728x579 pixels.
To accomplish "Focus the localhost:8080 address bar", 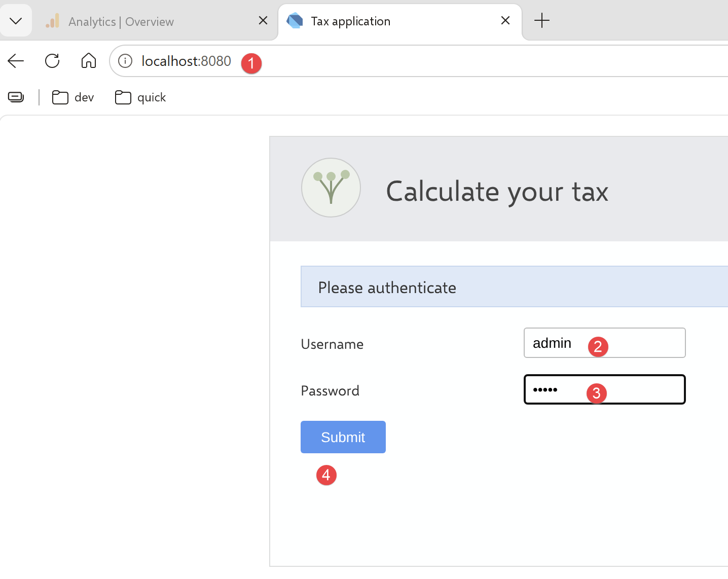I will (x=419, y=61).
